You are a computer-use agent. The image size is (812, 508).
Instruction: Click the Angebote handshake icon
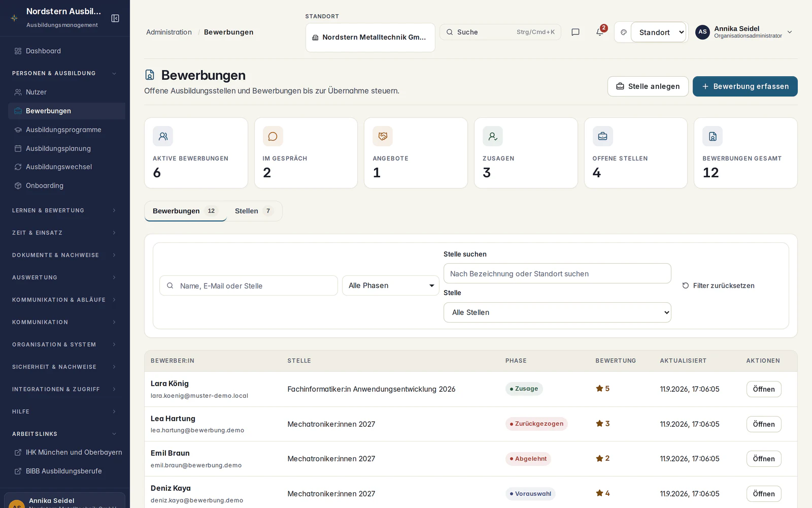coord(383,136)
